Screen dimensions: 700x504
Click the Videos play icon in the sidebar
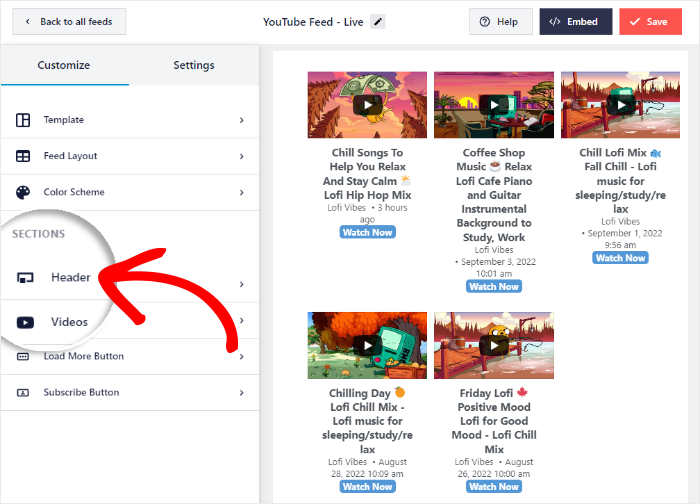click(x=25, y=322)
